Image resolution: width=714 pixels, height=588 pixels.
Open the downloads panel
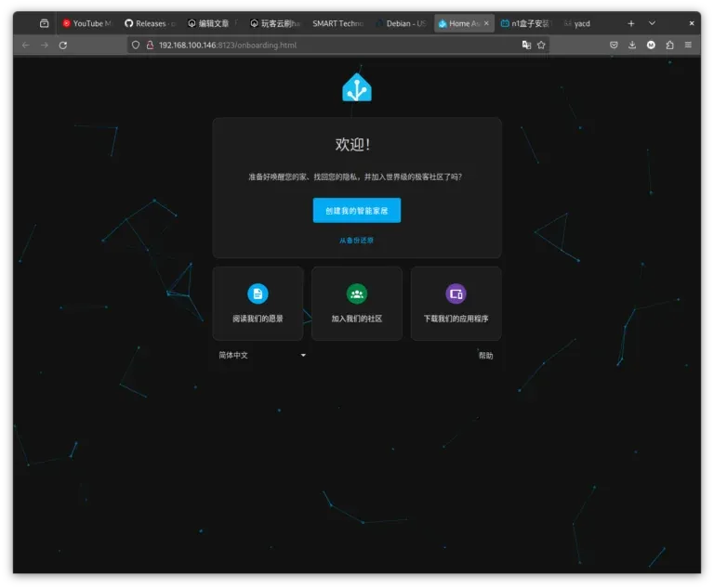tap(632, 45)
